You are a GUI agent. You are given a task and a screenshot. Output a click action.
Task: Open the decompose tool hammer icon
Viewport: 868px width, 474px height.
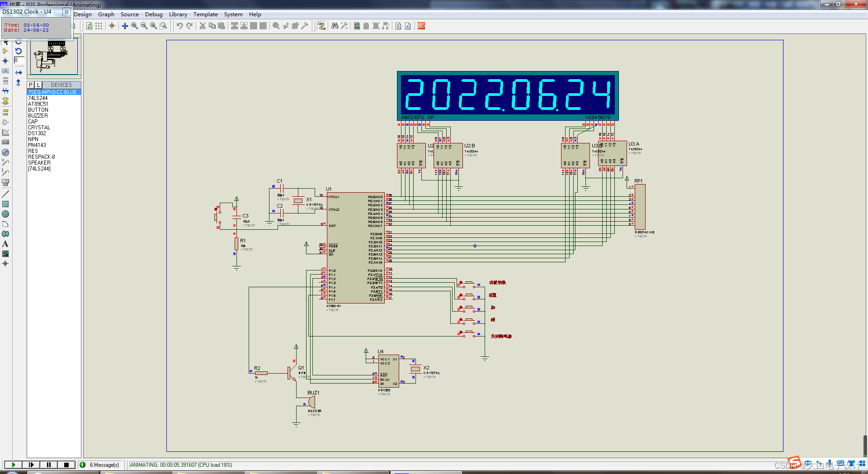click(x=305, y=26)
